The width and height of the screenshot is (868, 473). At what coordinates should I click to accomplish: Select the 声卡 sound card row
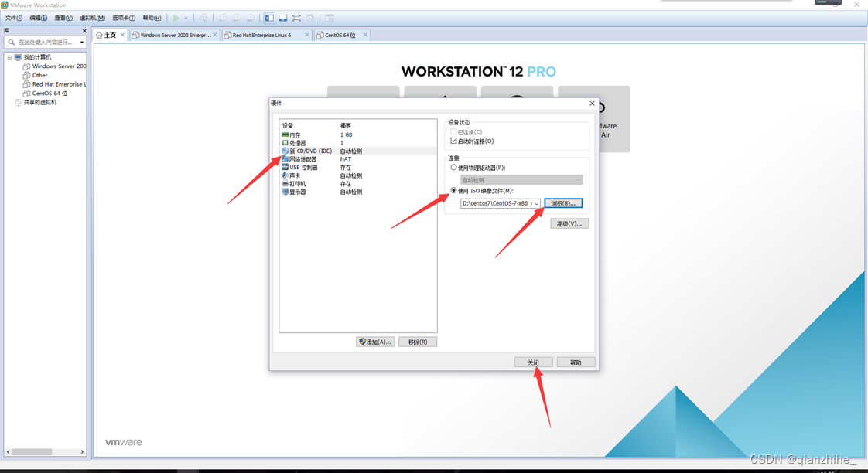[357, 175]
